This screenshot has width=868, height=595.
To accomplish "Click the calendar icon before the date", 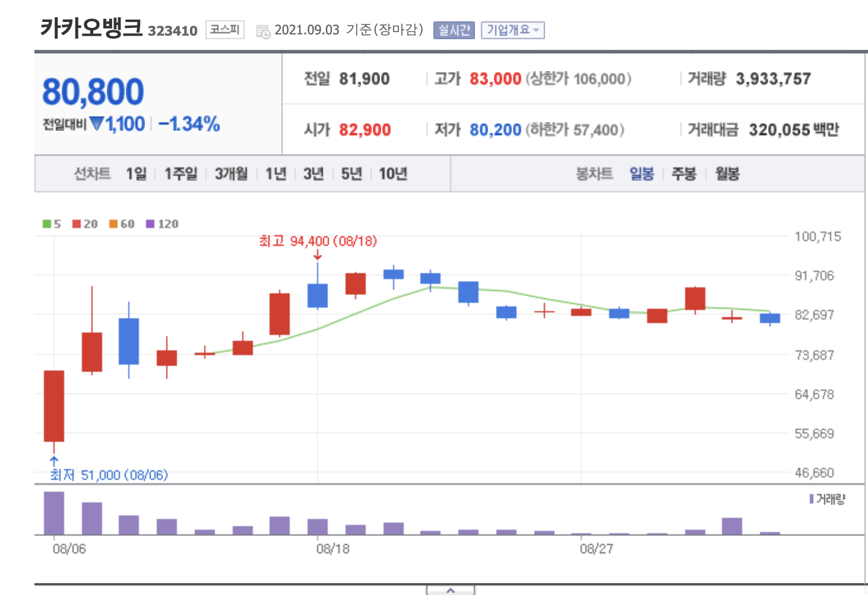I will pos(263,31).
